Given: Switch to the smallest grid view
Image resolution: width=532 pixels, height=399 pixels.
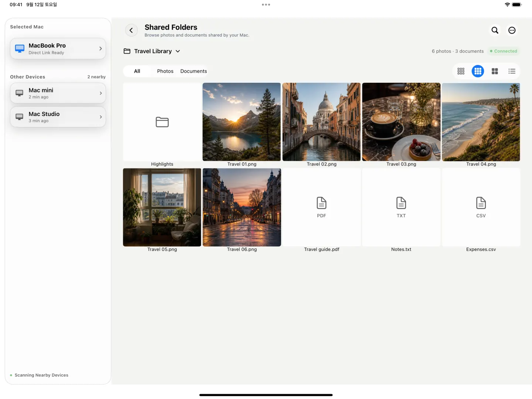Looking at the screenshot, I should point(461,71).
